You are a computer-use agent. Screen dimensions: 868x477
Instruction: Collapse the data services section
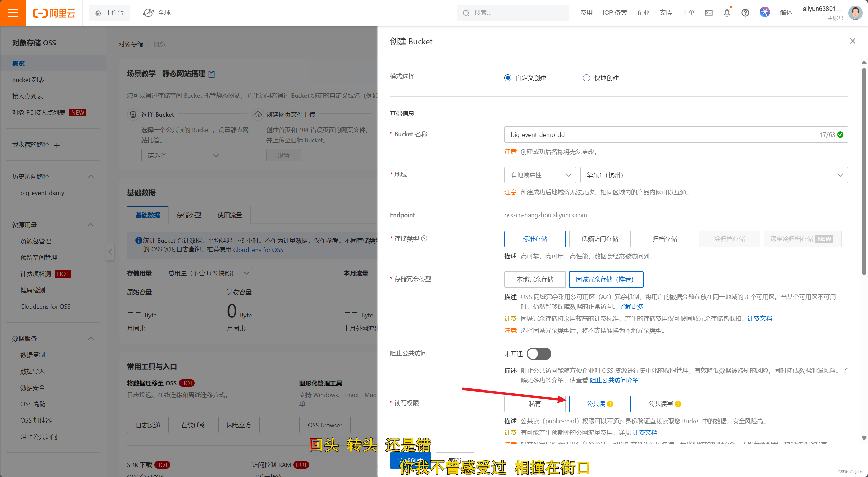tap(91, 339)
